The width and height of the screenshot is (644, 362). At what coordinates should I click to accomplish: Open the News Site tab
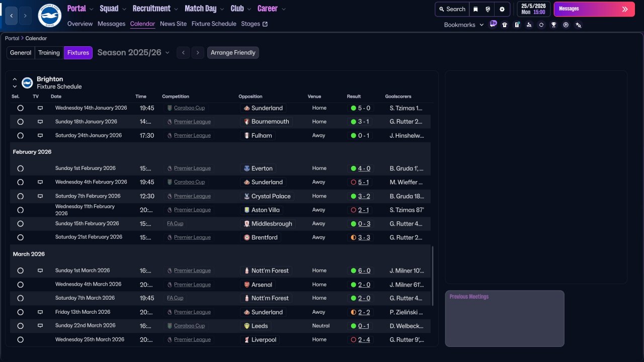pos(173,24)
